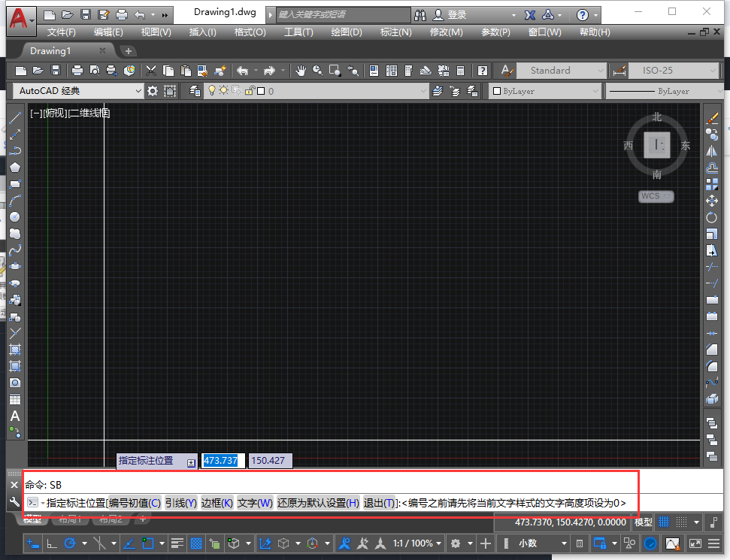Screen dimensions: 730x560
Task: Choose the 退出(T) command option
Action: (x=379, y=503)
